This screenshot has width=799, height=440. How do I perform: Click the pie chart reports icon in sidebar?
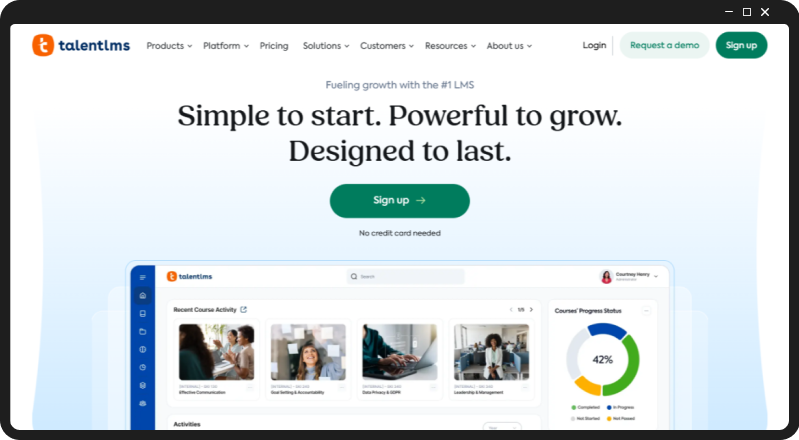pyautogui.click(x=143, y=367)
